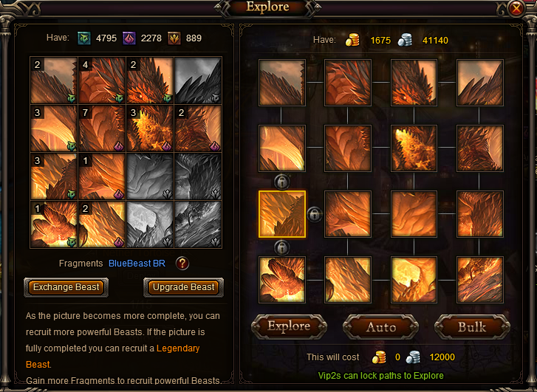Open Bulk explore option
537x392 pixels.
(x=472, y=327)
